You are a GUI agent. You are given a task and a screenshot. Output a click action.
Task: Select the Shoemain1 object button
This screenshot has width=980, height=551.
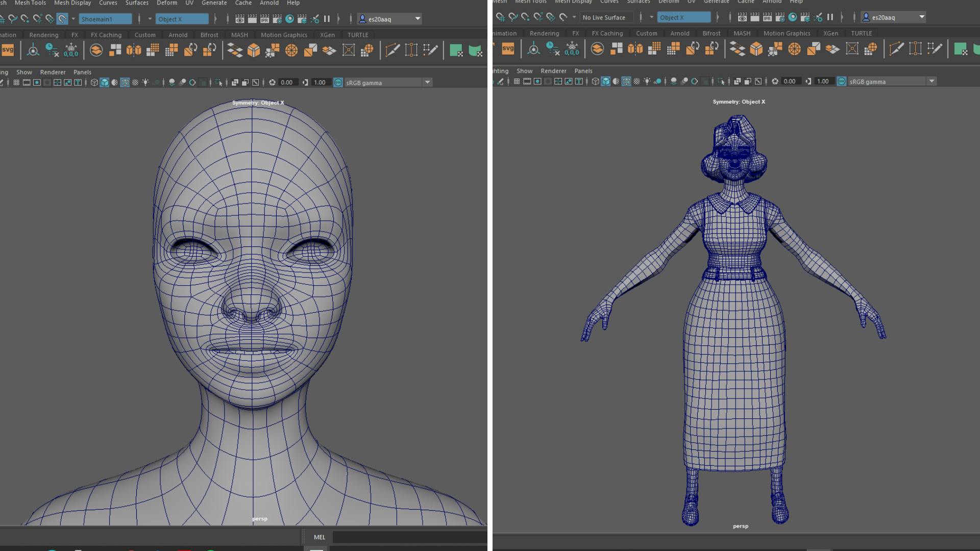[x=105, y=19]
